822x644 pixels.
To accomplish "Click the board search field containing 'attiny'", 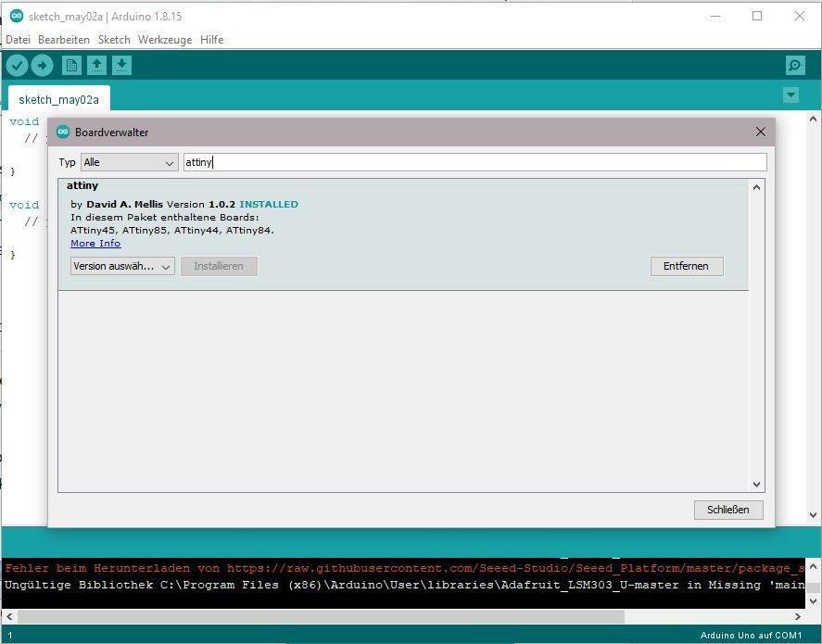I will 475,162.
